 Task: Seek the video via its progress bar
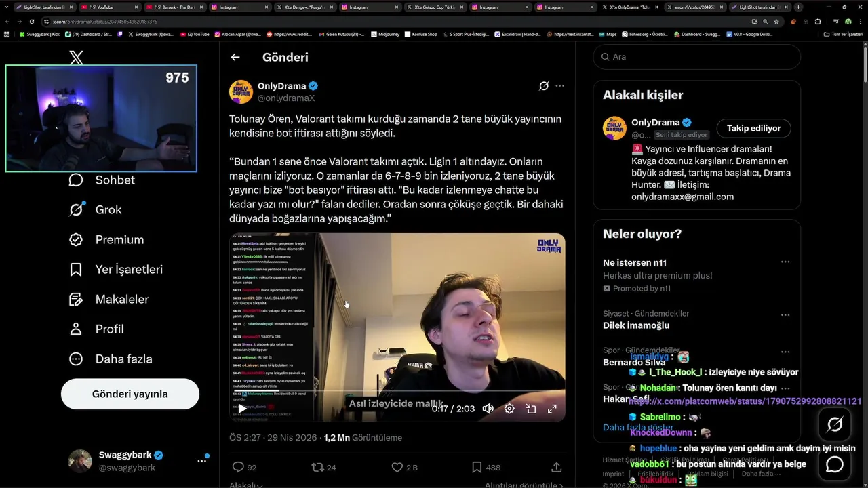[x=397, y=392]
